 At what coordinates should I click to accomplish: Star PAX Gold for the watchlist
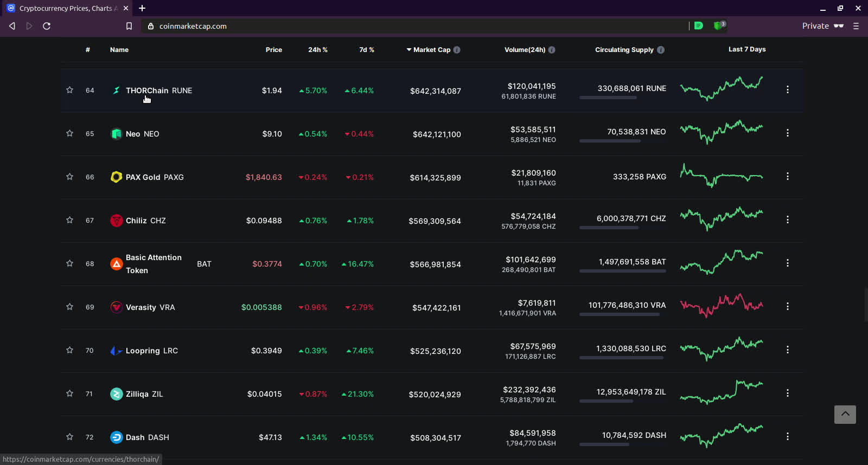point(69,177)
